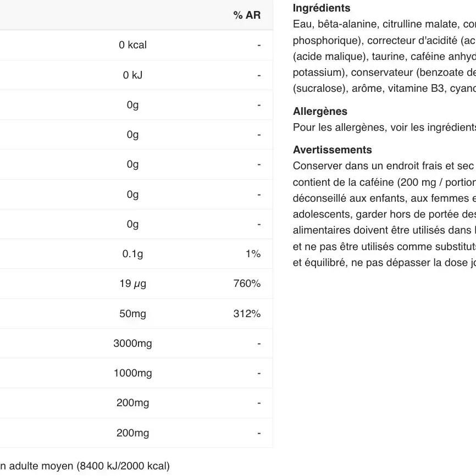The image size is (476, 476).
Task: Select the '3000mg' amount cell
Action: (132, 344)
